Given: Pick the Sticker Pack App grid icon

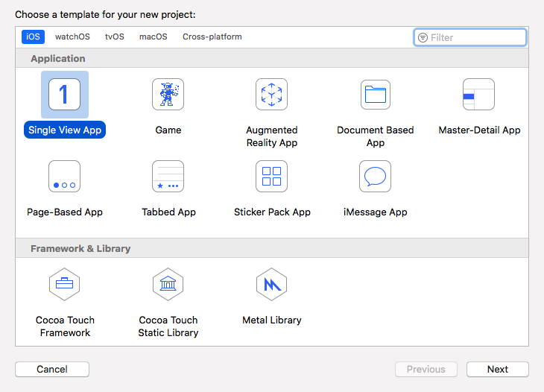Looking at the screenshot, I should tap(271, 177).
